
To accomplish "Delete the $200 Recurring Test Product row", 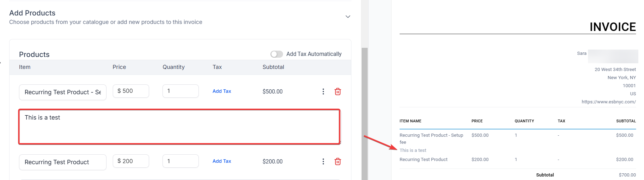I will pyautogui.click(x=337, y=161).
